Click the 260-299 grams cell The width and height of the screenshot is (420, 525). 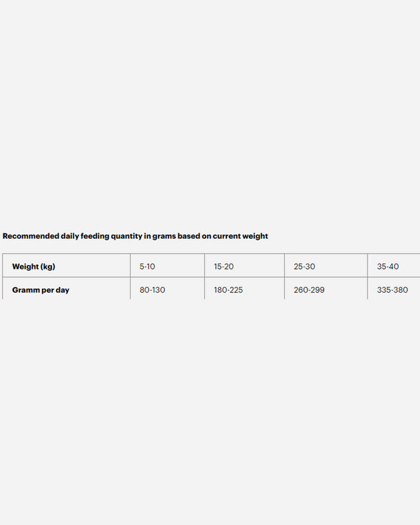pyautogui.click(x=309, y=290)
